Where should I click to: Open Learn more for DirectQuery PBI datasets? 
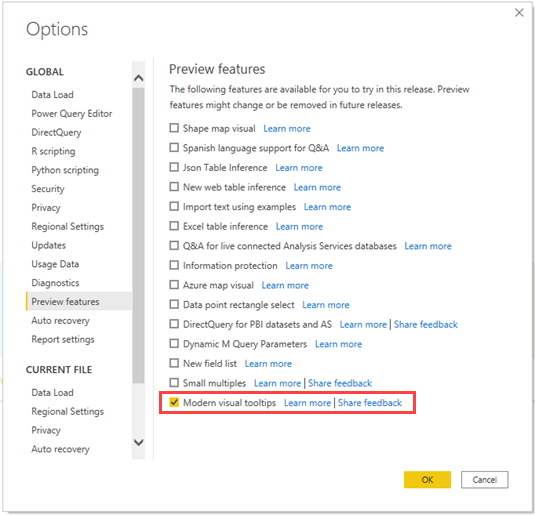coord(363,324)
